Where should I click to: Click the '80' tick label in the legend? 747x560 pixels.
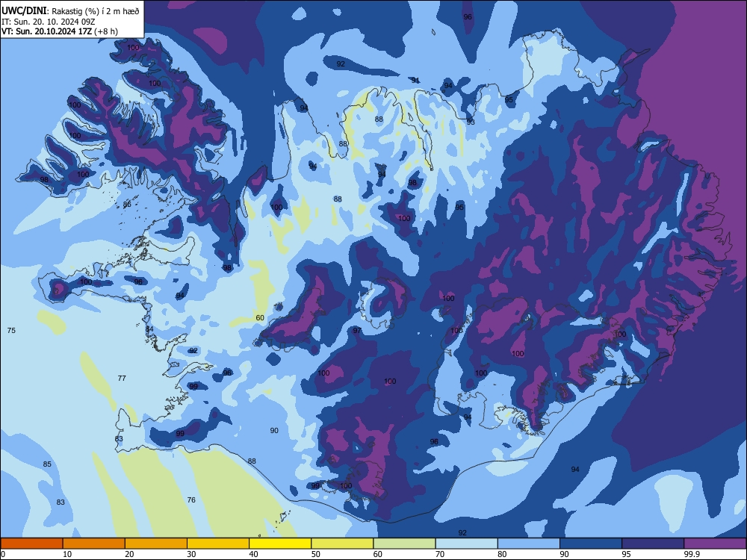(502, 554)
